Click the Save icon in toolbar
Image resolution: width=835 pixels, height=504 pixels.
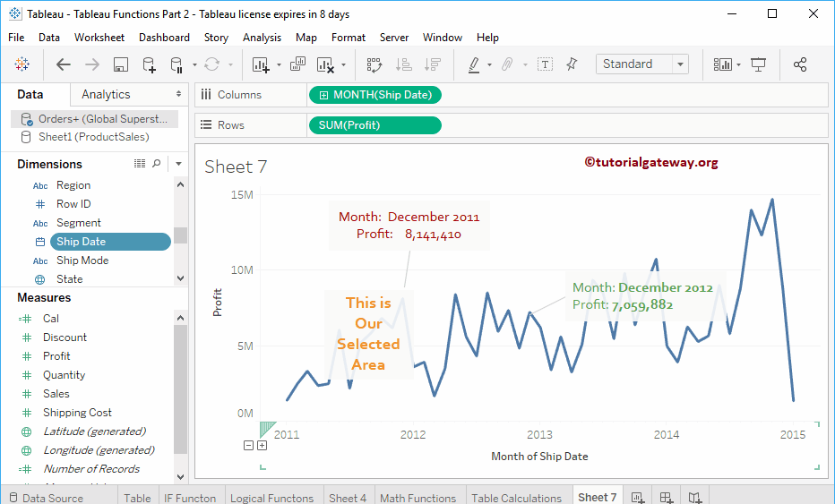tap(121, 64)
